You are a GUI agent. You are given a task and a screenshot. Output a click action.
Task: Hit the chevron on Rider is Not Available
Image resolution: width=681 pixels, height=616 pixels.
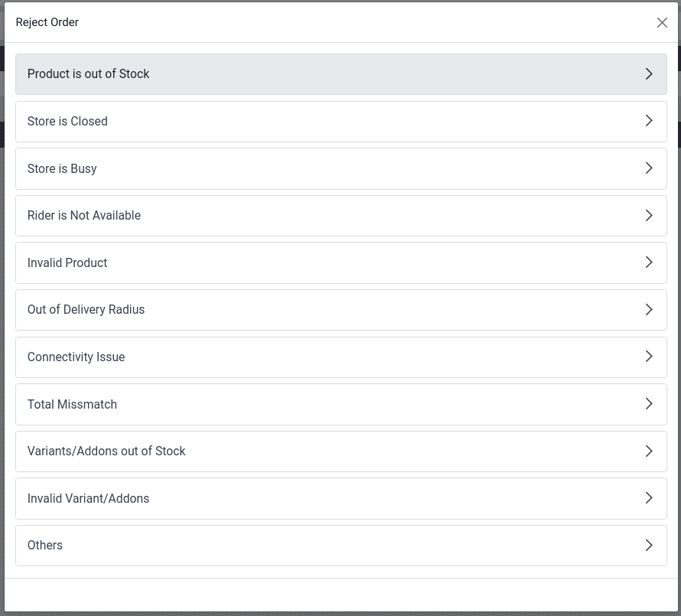tap(649, 216)
